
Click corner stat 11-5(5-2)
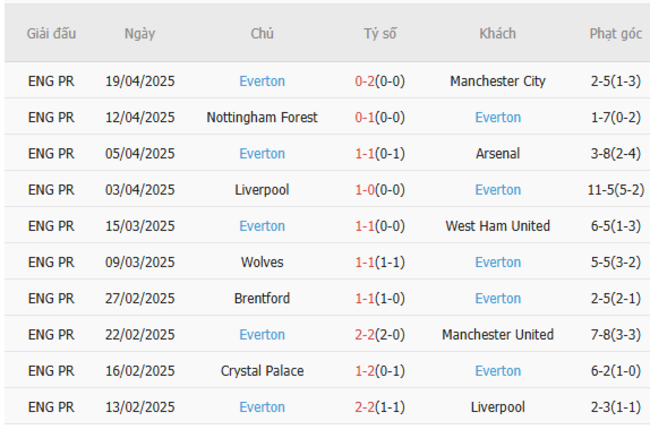615,189
